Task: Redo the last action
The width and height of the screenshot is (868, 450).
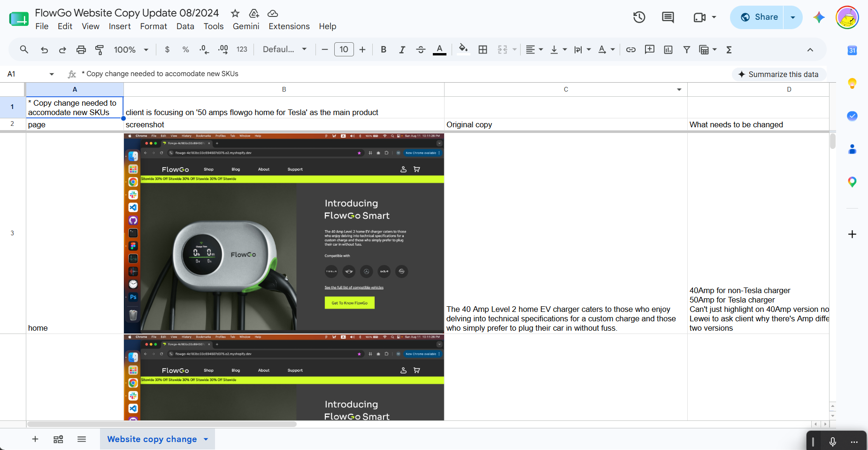Action: (x=62, y=49)
